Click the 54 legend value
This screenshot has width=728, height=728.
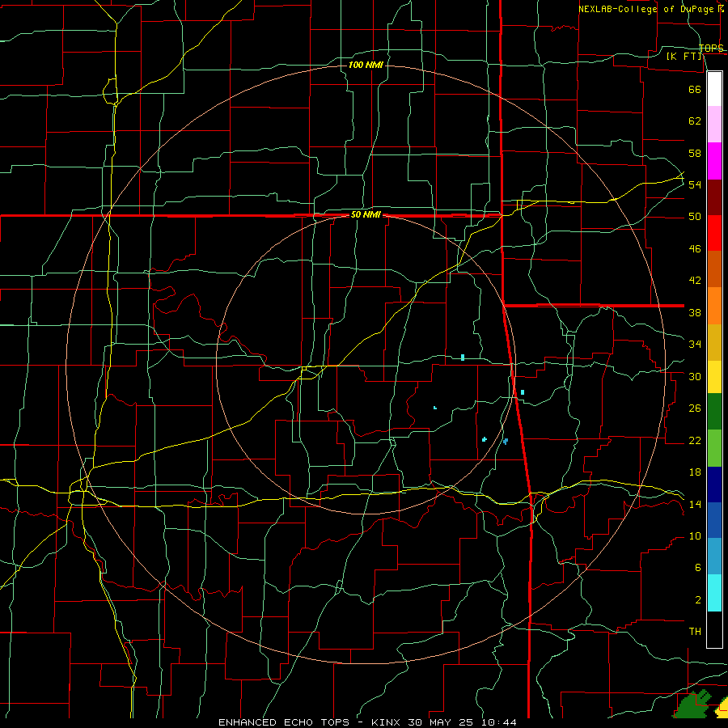pyautogui.click(x=695, y=184)
